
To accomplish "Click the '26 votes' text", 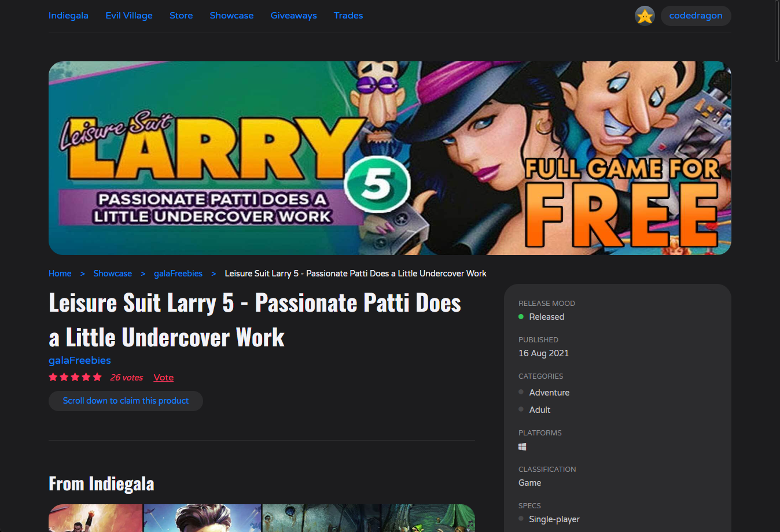I will click(126, 378).
